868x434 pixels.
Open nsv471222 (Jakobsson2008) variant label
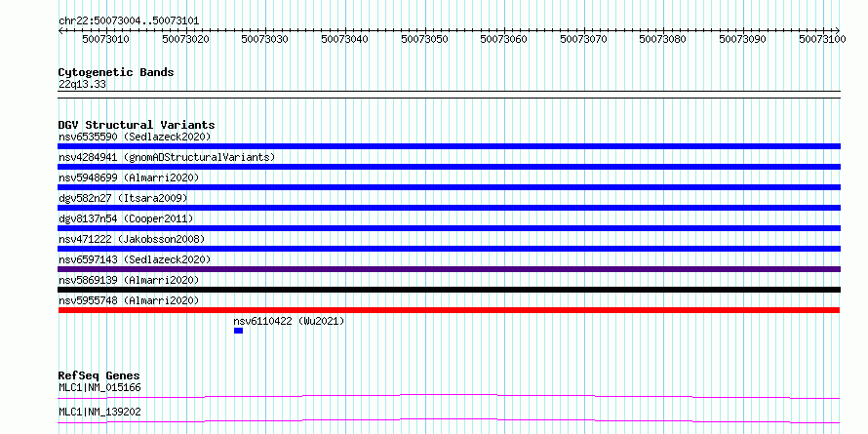(x=132, y=239)
